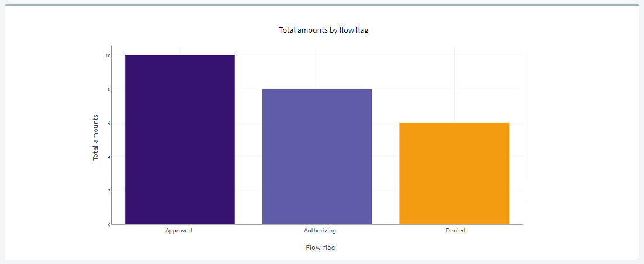Click the y-axis tick label 10
The width and height of the screenshot is (644, 264).
point(108,55)
